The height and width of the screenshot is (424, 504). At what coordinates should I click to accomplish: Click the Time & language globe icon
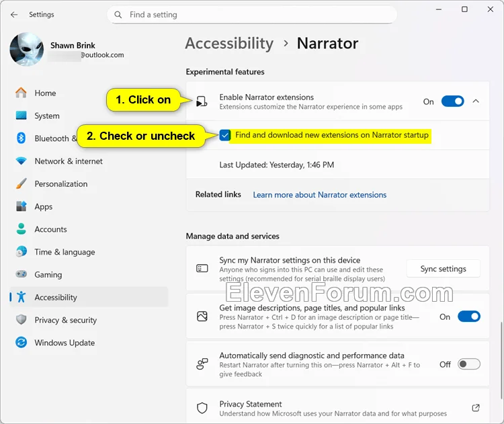tap(22, 252)
